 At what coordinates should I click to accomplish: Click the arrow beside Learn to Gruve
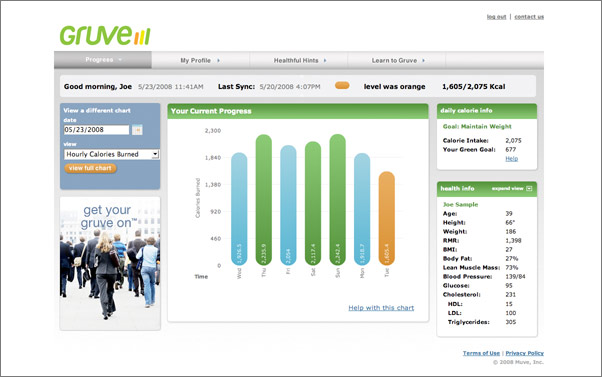click(x=423, y=60)
